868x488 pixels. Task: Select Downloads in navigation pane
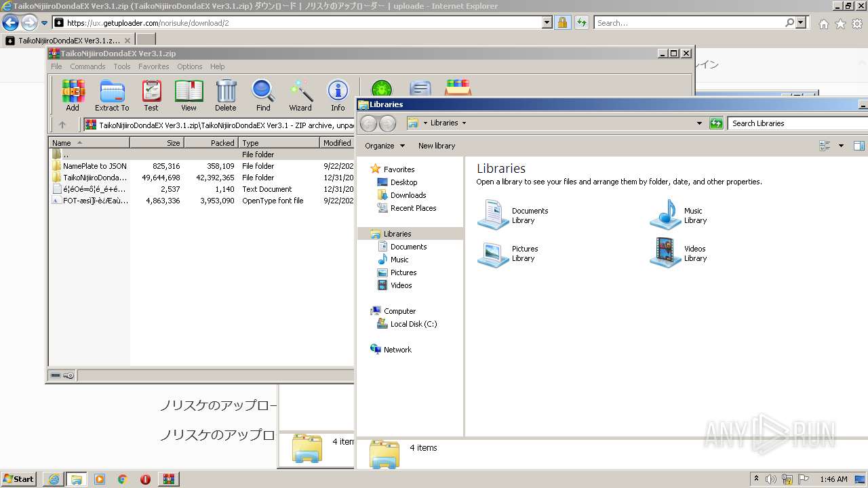point(408,195)
